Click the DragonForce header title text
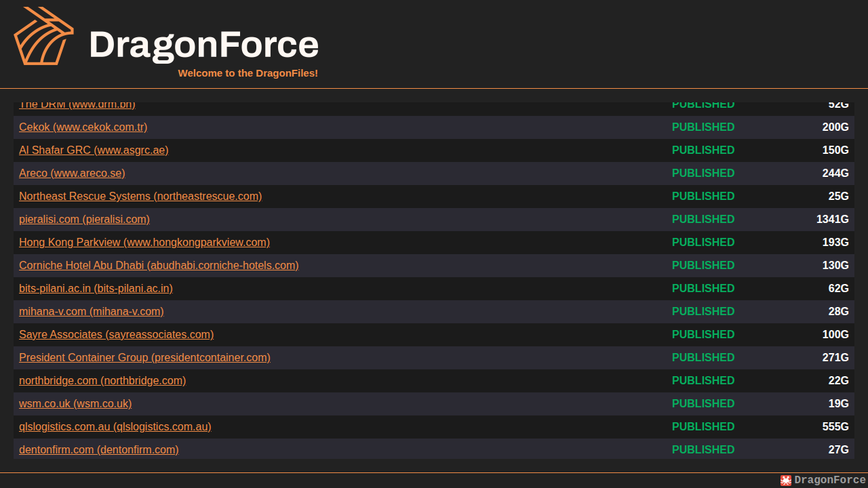 coord(203,45)
